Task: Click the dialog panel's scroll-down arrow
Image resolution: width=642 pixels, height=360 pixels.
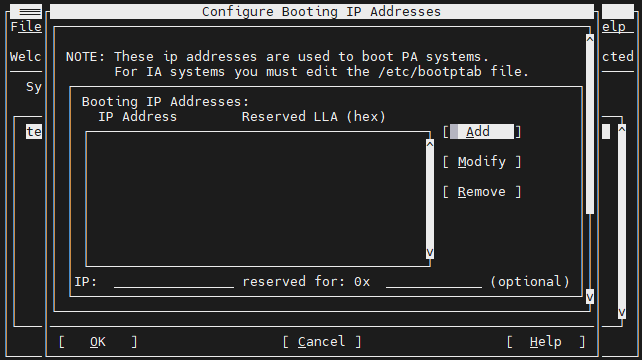Action: click(x=590, y=297)
